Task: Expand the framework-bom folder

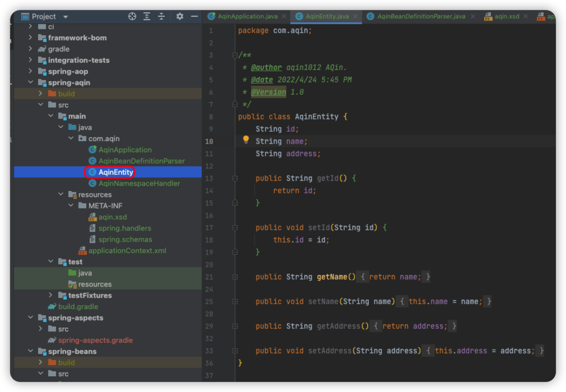Action: pyautogui.click(x=30, y=37)
